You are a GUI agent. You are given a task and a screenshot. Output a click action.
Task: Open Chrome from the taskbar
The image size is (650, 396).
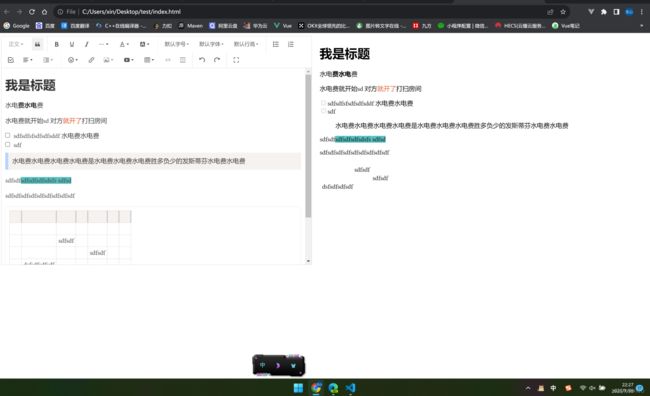(316, 388)
